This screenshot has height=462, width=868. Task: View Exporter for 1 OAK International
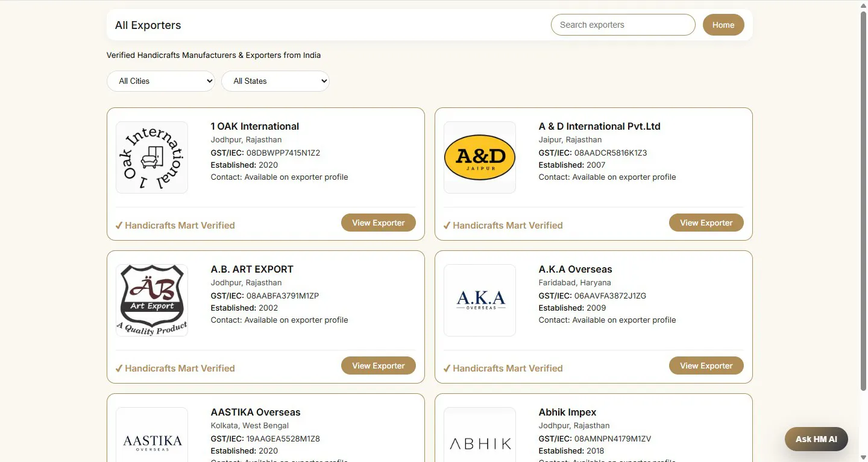click(x=379, y=223)
